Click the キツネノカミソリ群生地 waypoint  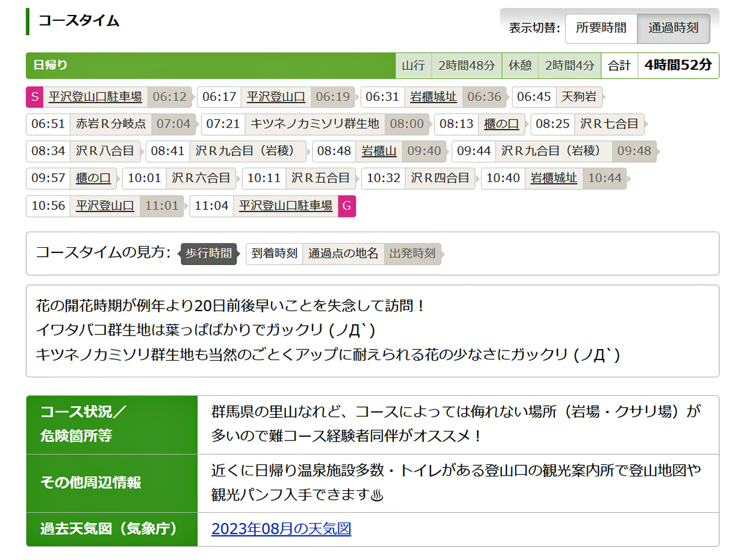coord(314,124)
